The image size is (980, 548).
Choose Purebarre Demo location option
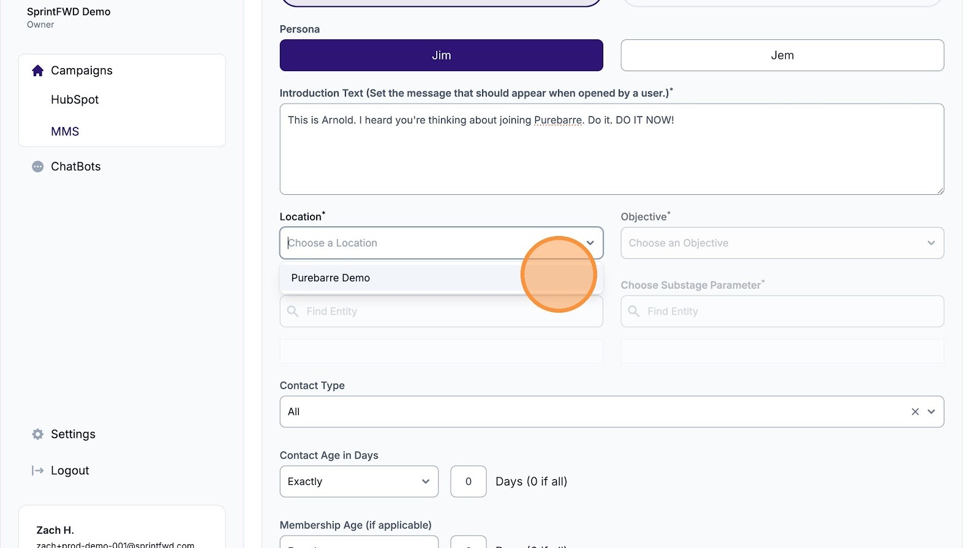[331, 278]
